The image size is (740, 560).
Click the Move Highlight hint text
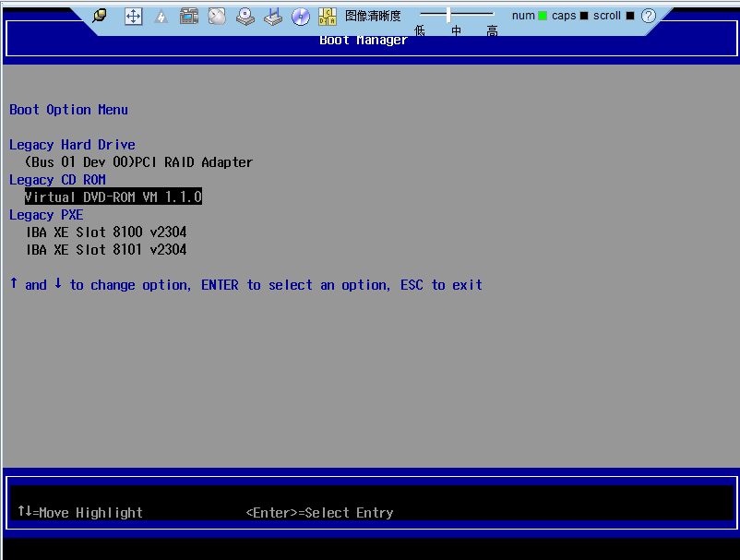80,512
